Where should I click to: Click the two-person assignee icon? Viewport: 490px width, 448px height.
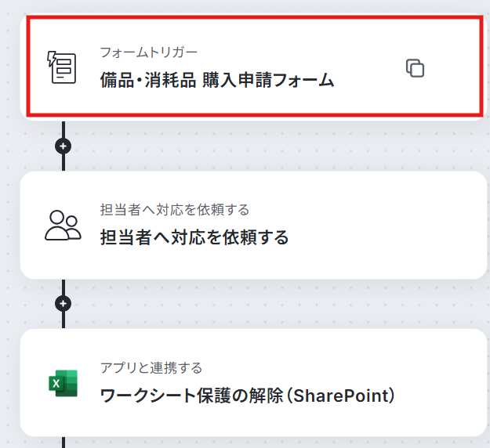[x=63, y=226]
